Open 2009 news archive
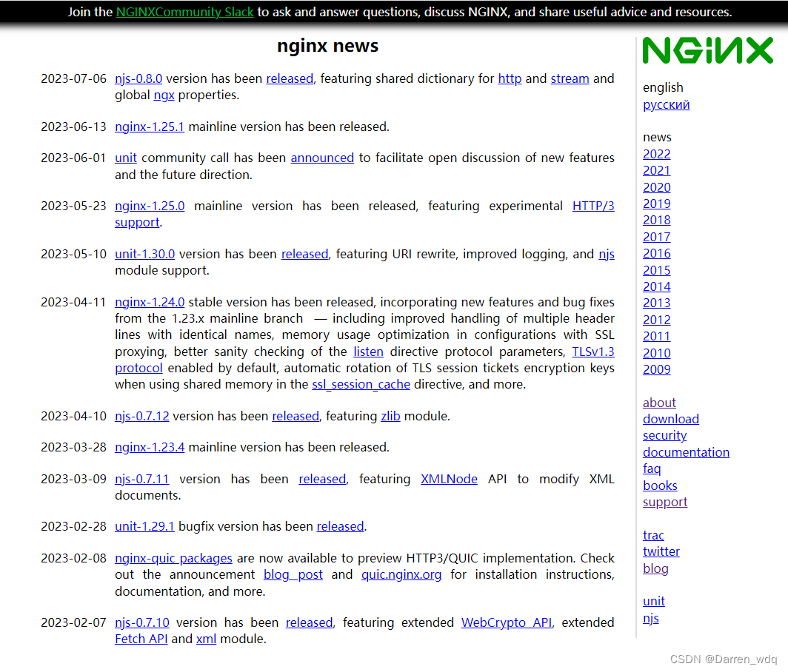 [656, 370]
